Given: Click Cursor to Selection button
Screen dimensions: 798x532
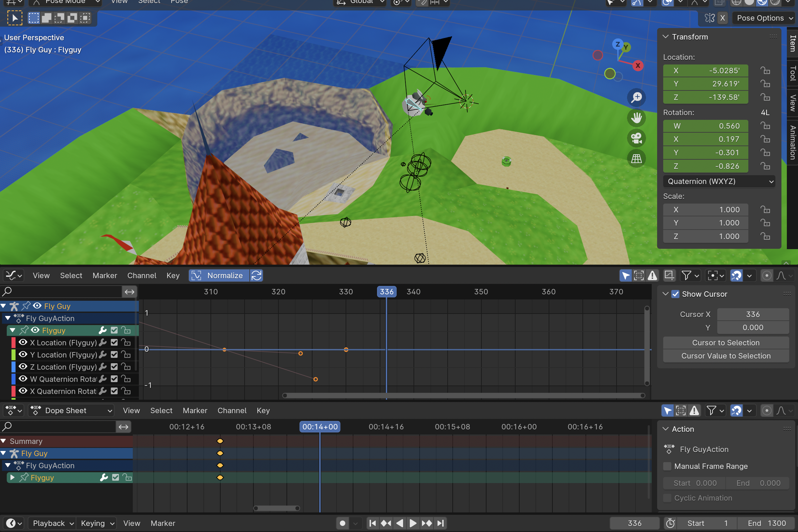Looking at the screenshot, I should click(726, 343).
